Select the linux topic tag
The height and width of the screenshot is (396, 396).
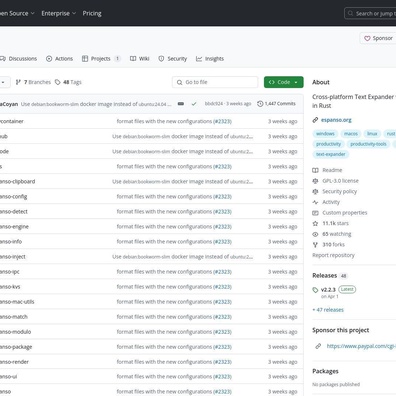(x=372, y=134)
